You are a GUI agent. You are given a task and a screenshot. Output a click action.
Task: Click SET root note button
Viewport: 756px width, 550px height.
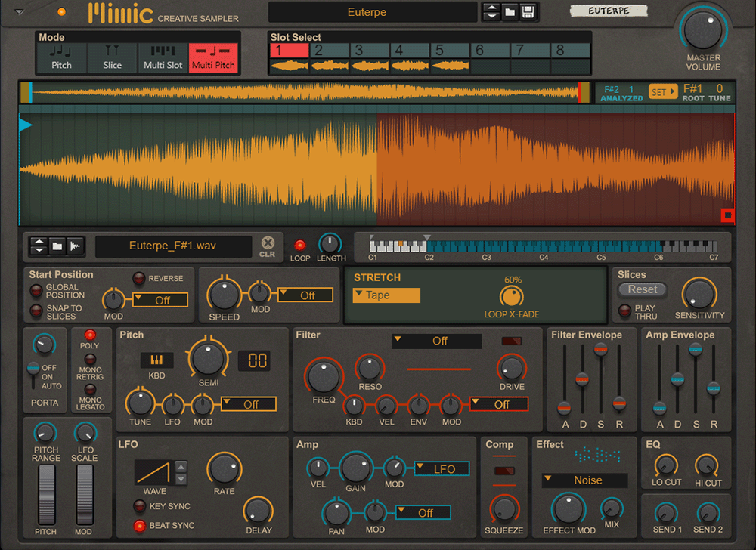pos(662,91)
